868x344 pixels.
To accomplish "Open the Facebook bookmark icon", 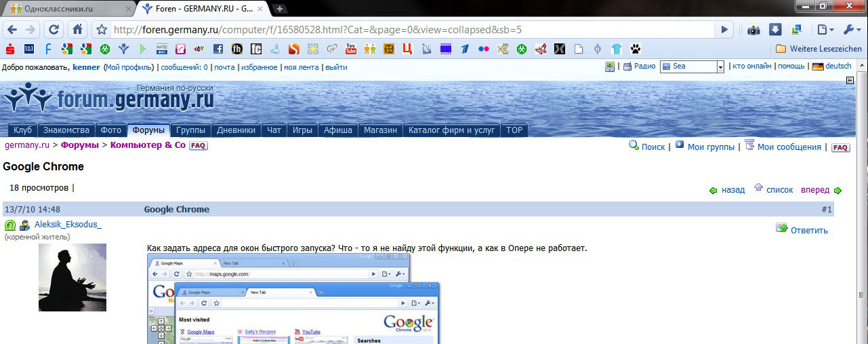I will click(218, 49).
